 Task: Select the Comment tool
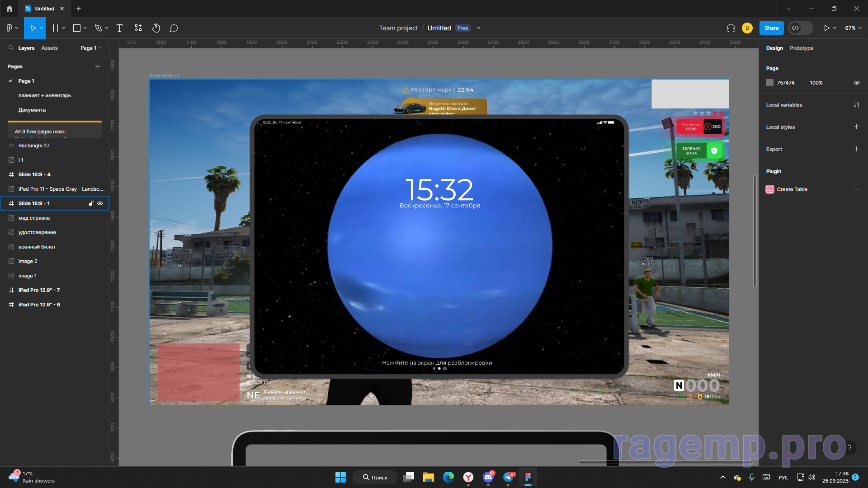tap(174, 28)
